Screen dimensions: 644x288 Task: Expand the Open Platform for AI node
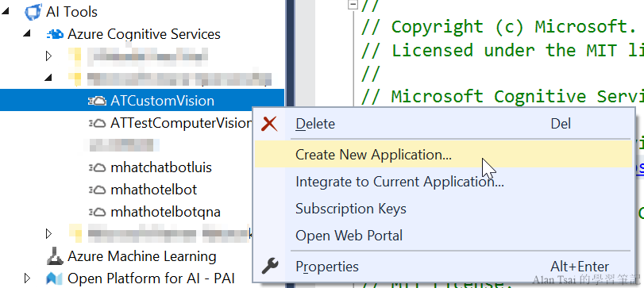click(x=27, y=278)
